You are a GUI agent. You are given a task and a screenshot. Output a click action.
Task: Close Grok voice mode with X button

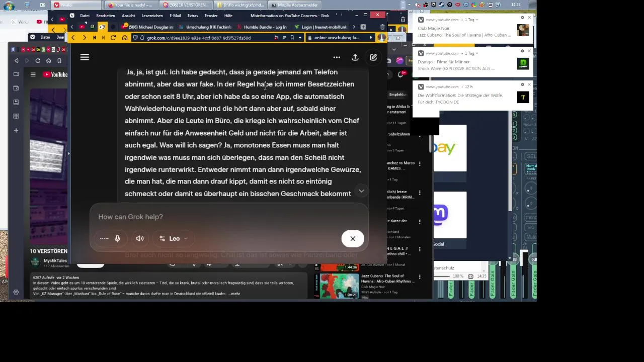(353, 238)
